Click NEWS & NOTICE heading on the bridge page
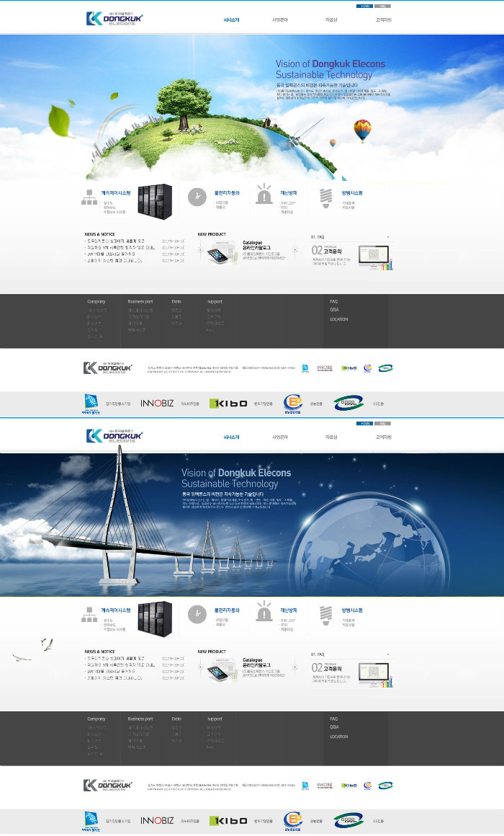 [x=99, y=652]
